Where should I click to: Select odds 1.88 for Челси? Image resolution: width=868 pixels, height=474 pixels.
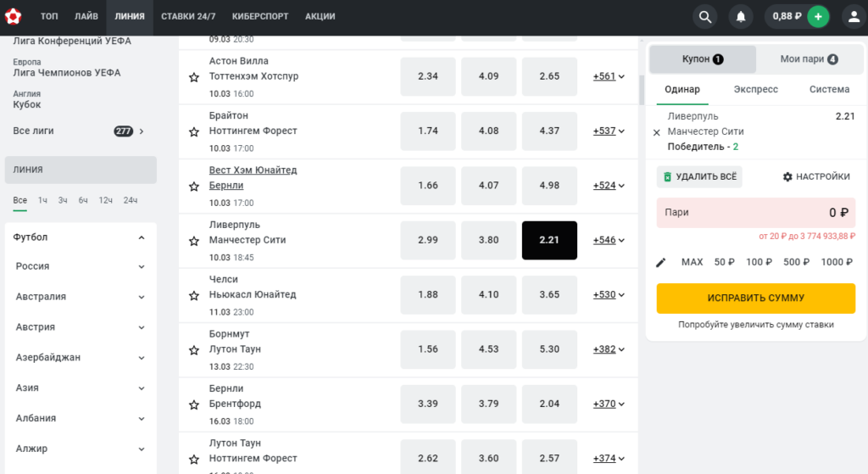[428, 294]
